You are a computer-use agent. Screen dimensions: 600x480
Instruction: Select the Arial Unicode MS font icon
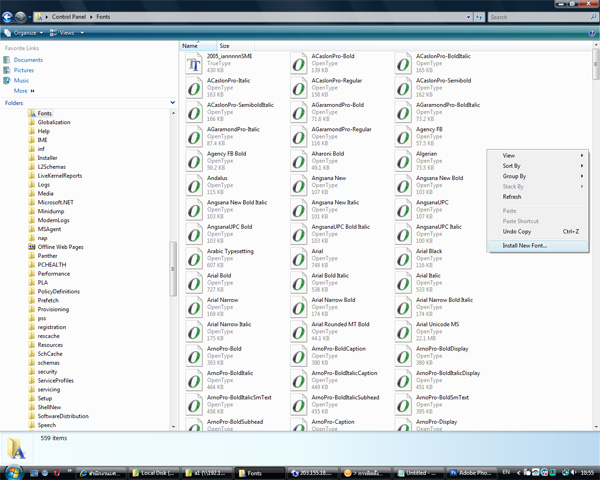(403, 331)
